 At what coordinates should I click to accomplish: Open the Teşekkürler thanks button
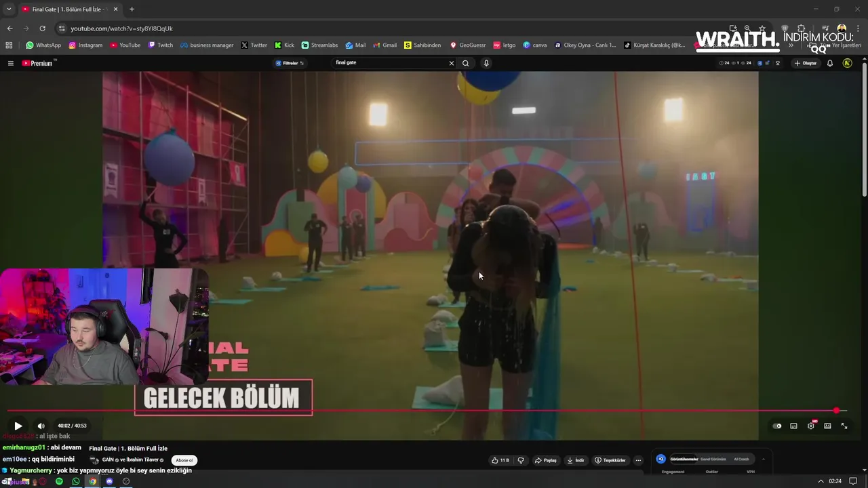(x=610, y=460)
